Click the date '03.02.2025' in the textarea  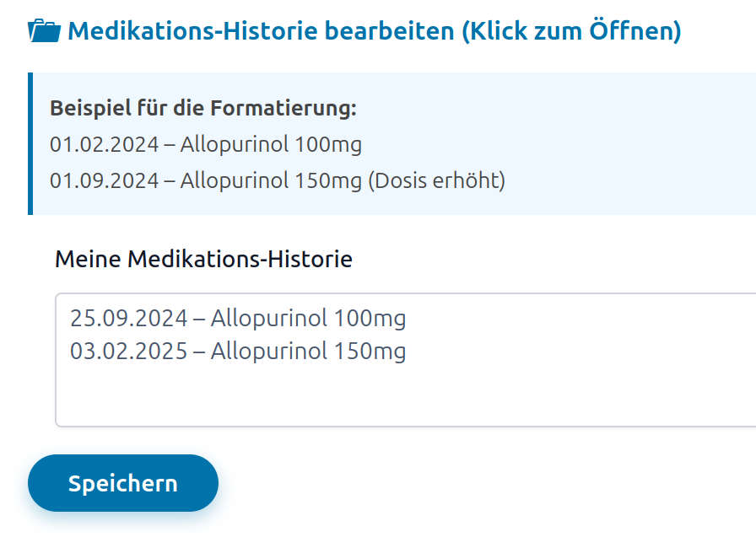tap(128, 352)
